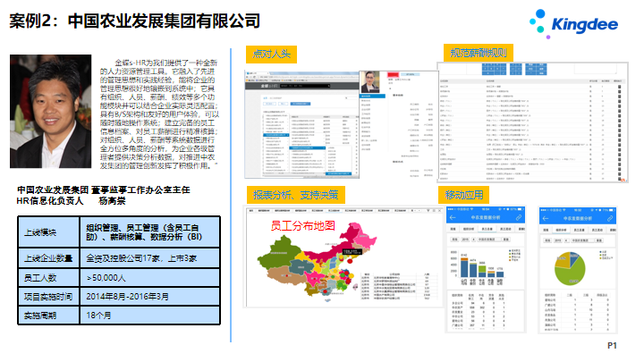This screenshot has height=362, width=644.
Task: Open the salary rules table screenshot
Action: 532,122
